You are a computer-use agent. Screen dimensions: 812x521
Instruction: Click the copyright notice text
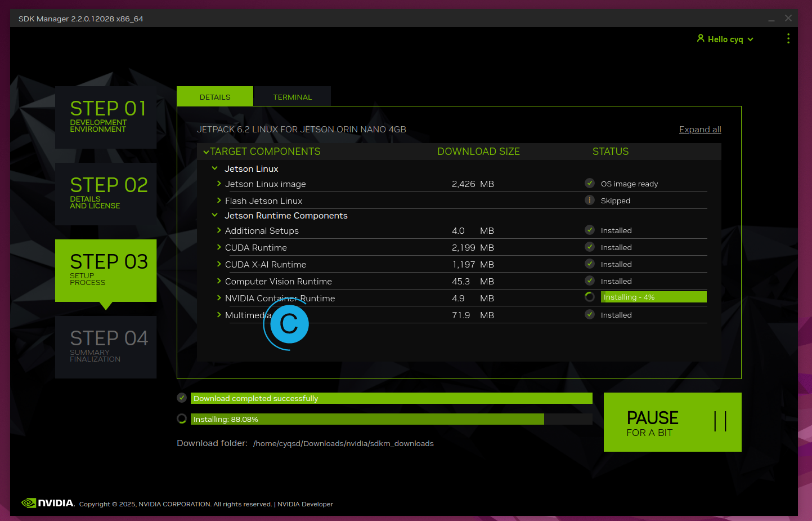click(x=176, y=504)
